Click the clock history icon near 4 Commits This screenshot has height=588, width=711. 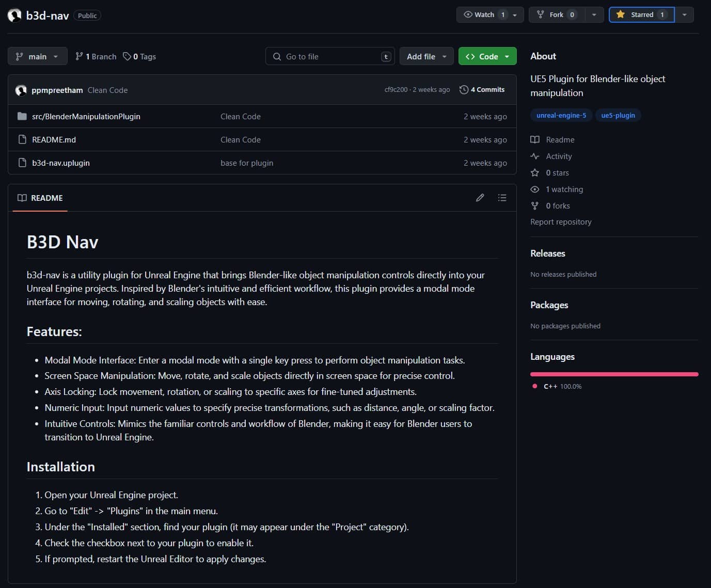click(464, 90)
